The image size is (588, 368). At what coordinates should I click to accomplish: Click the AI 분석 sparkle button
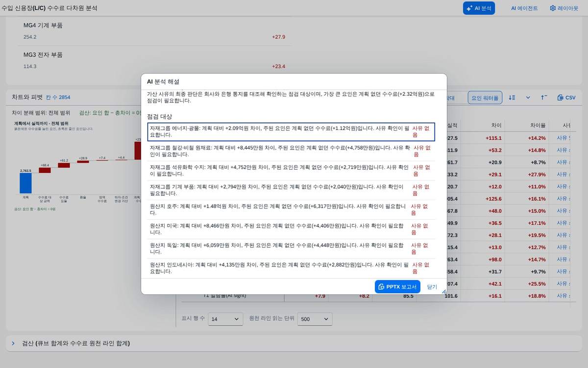pos(479,8)
